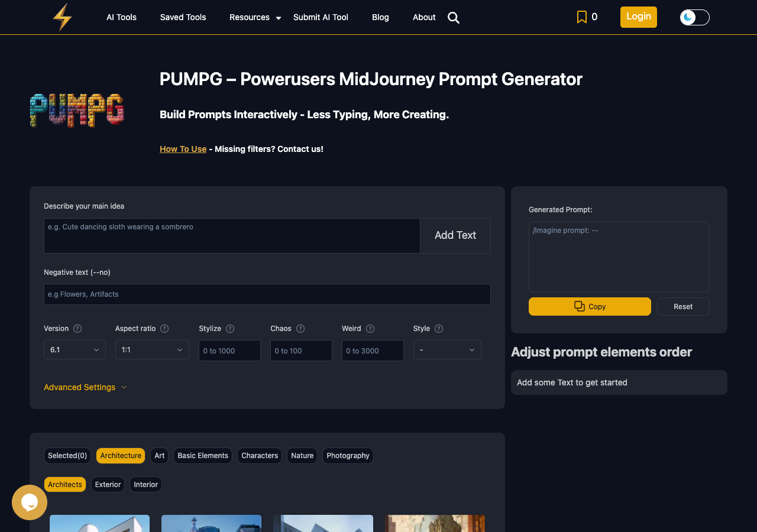The image size is (757, 532).
Task: Select the Exterior subcategory
Action: coord(108,485)
